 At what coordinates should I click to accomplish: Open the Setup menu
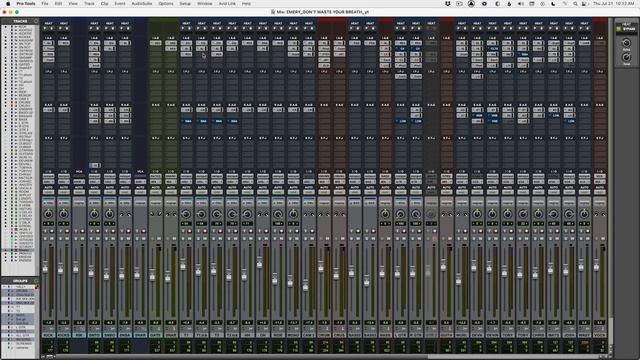click(x=185, y=4)
